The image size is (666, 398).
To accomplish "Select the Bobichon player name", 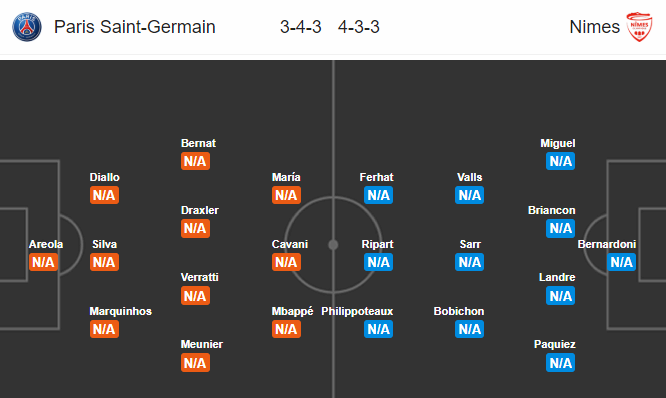I will (459, 311).
